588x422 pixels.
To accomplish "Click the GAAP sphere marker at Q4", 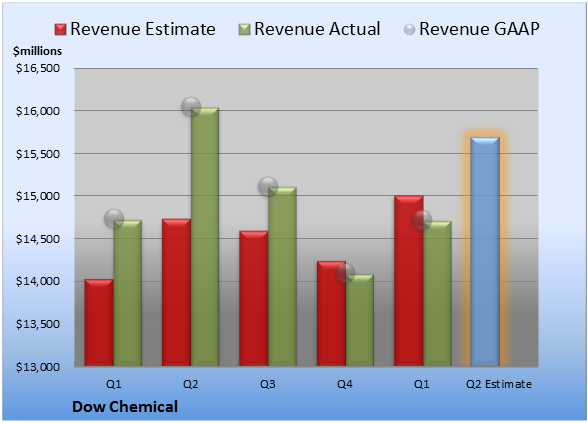I will pos(345,273).
